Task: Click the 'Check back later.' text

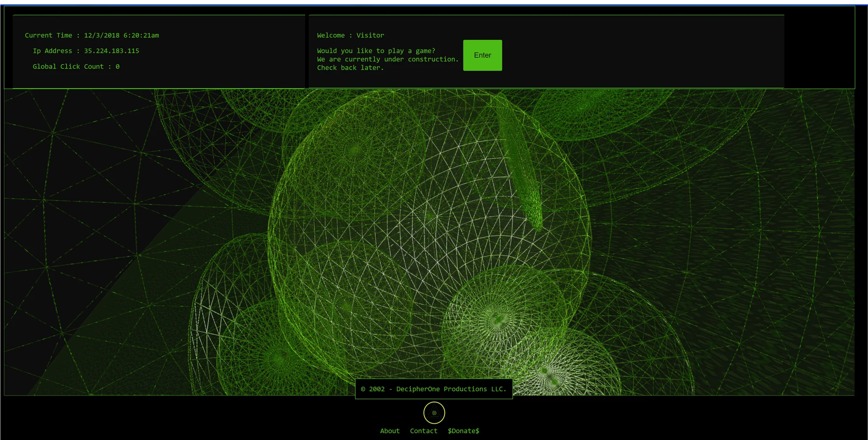Action: pyautogui.click(x=350, y=68)
